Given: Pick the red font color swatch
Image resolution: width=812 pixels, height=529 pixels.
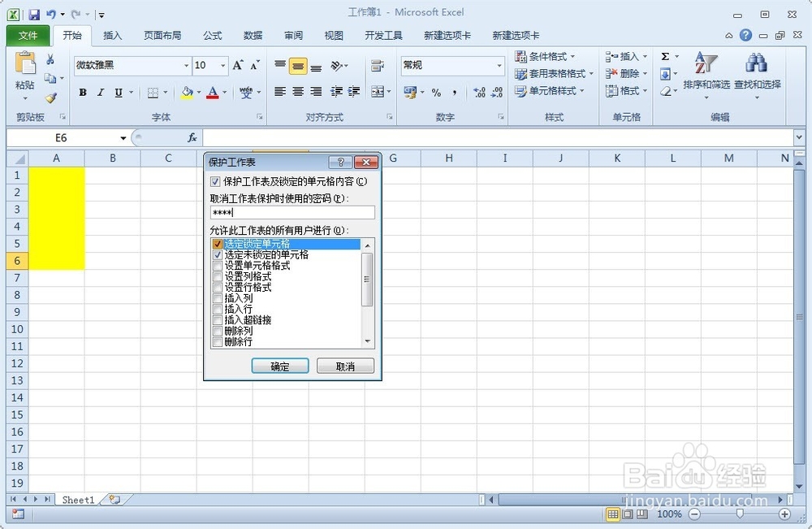Looking at the screenshot, I should point(213,93).
